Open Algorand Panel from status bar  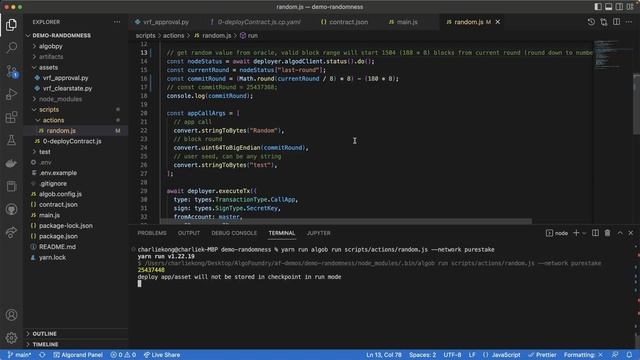[x=78, y=355]
